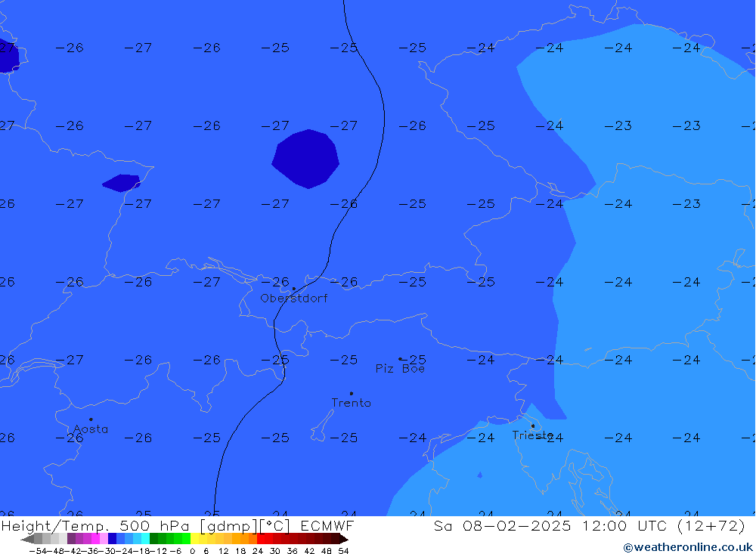Click the '[gdmp]' unit label in the title
Screen dimensions: 756x554
click(x=228, y=525)
